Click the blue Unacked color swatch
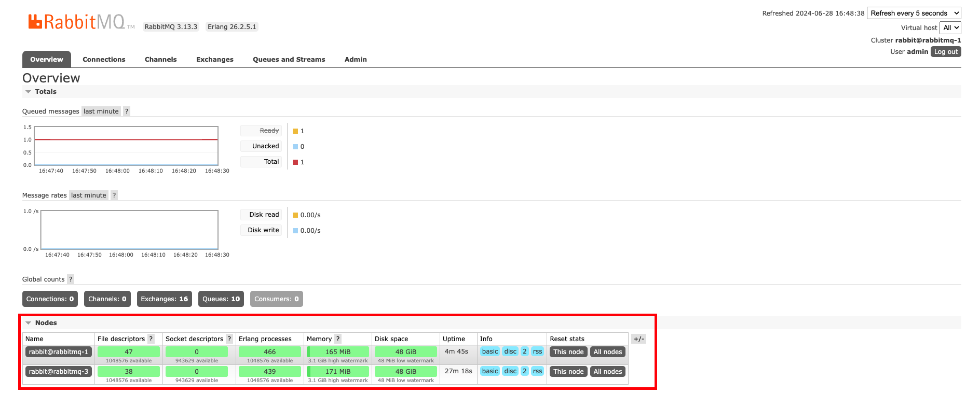This screenshot has width=980, height=394. [295, 147]
